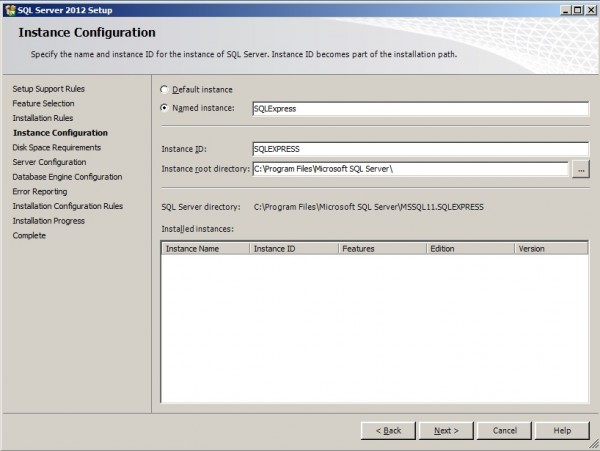This screenshot has width=600, height=451.
Task: Proceed with the Next button
Action: coord(446,431)
